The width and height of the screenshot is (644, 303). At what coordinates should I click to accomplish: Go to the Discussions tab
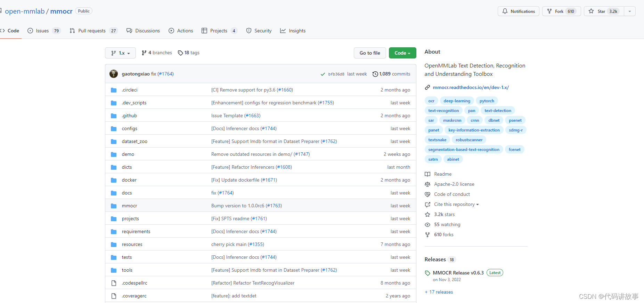[x=143, y=31]
